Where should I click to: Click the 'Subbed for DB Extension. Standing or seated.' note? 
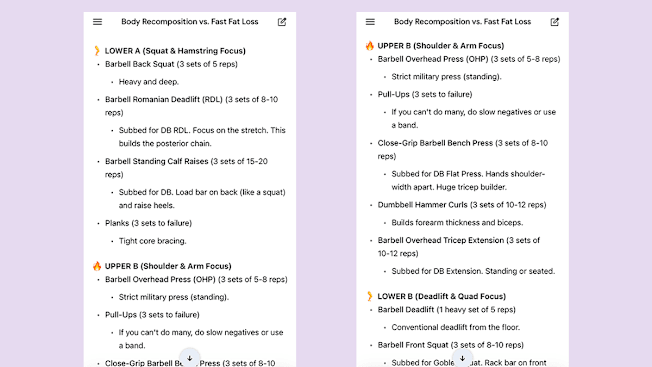473,271
